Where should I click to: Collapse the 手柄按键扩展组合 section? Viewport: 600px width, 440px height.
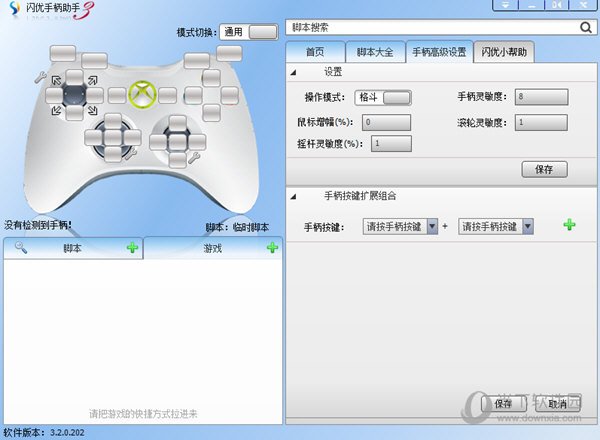coord(293,196)
